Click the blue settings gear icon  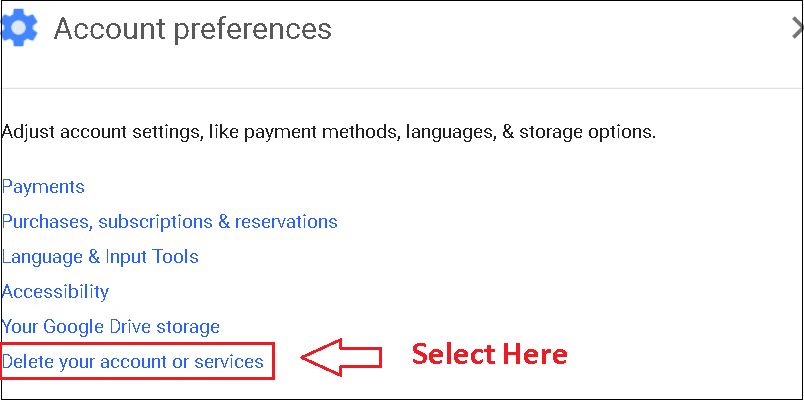point(18,27)
